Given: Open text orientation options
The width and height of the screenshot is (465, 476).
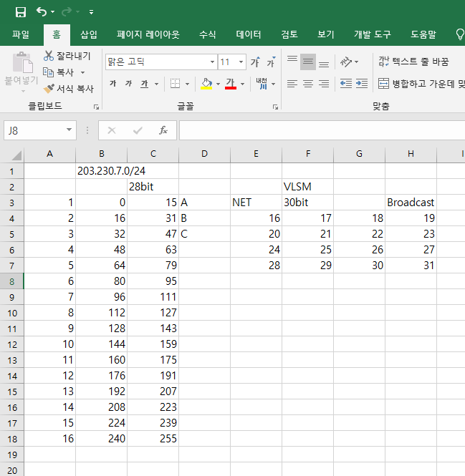Looking at the screenshot, I should (x=349, y=62).
